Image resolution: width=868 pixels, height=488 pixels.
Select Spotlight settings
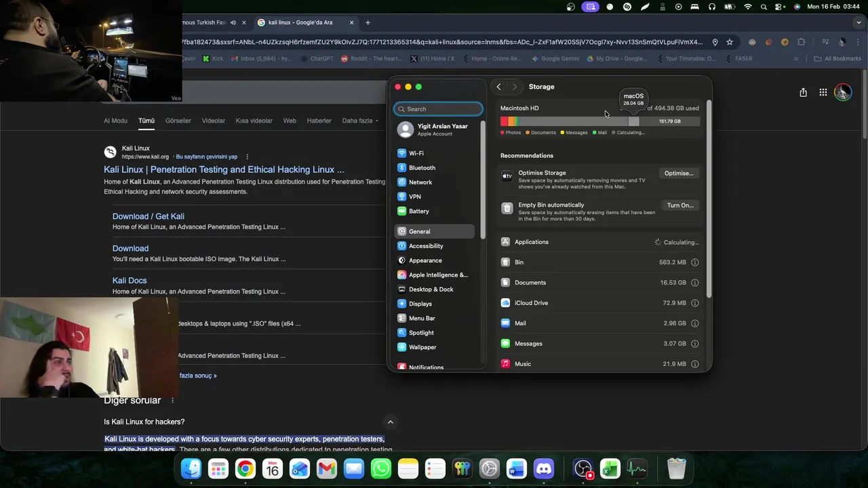coord(434,333)
